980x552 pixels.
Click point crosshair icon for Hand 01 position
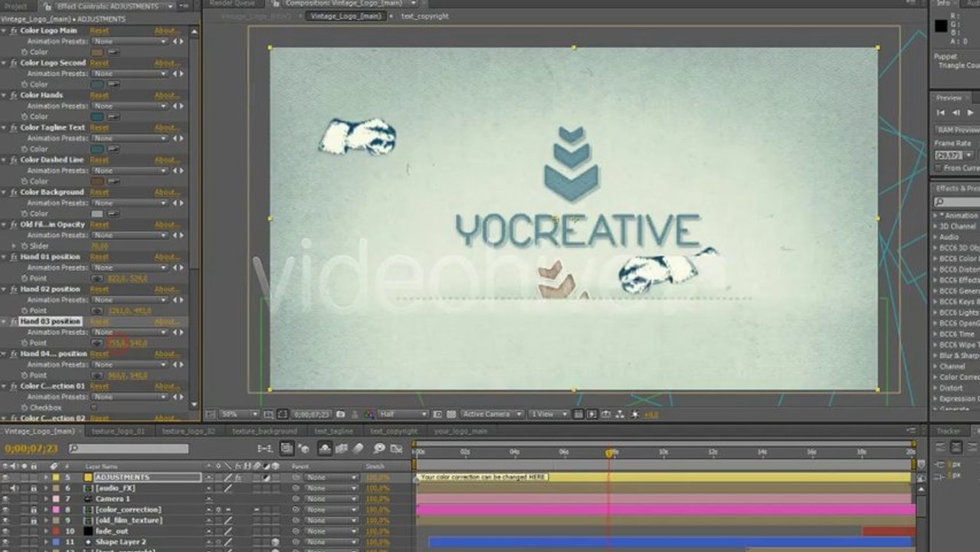click(97, 278)
